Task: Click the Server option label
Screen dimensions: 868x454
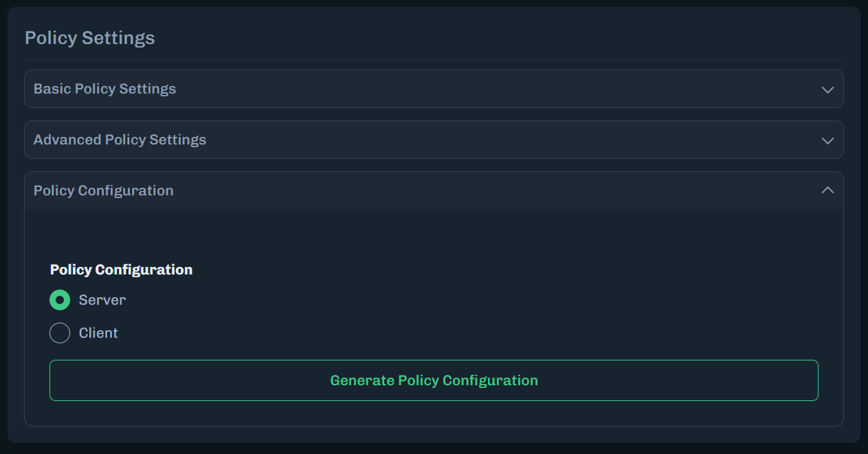Action: click(102, 300)
